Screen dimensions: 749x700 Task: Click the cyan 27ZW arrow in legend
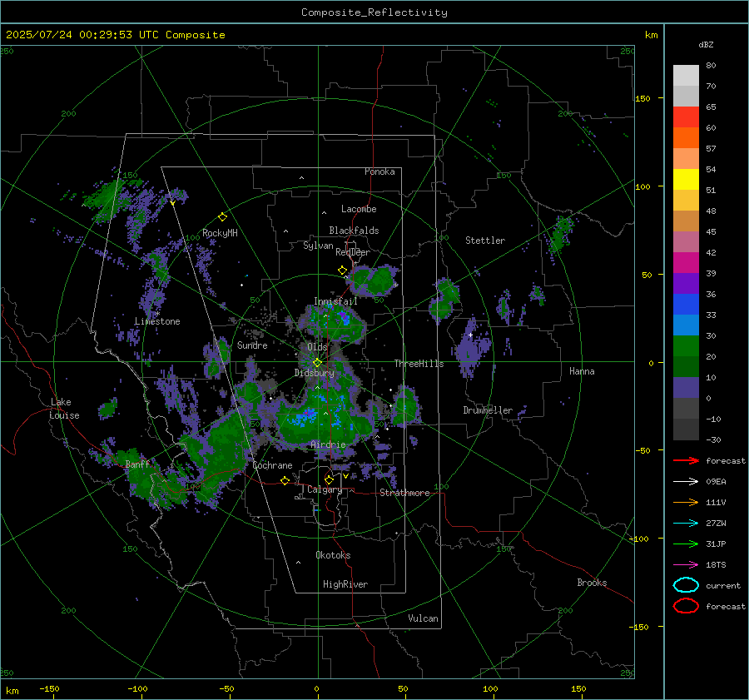pos(686,523)
